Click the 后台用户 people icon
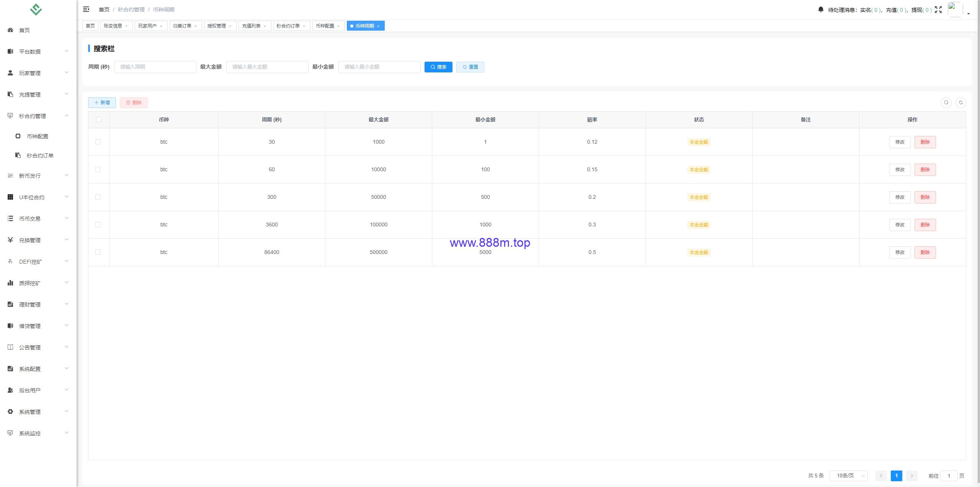 [10, 390]
